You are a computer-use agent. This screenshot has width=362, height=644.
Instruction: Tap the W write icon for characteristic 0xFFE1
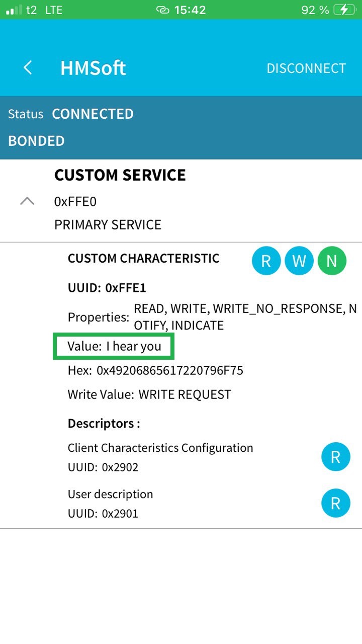(299, 261)
